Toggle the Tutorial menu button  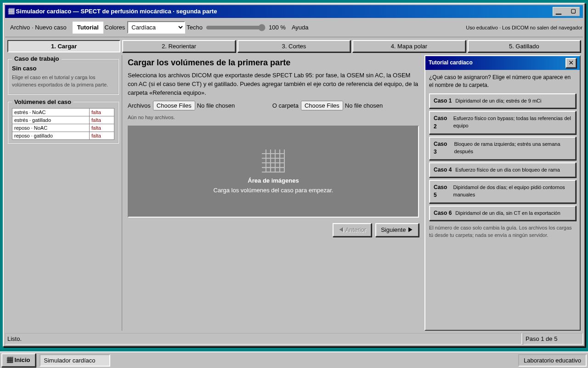coord(88,28)
